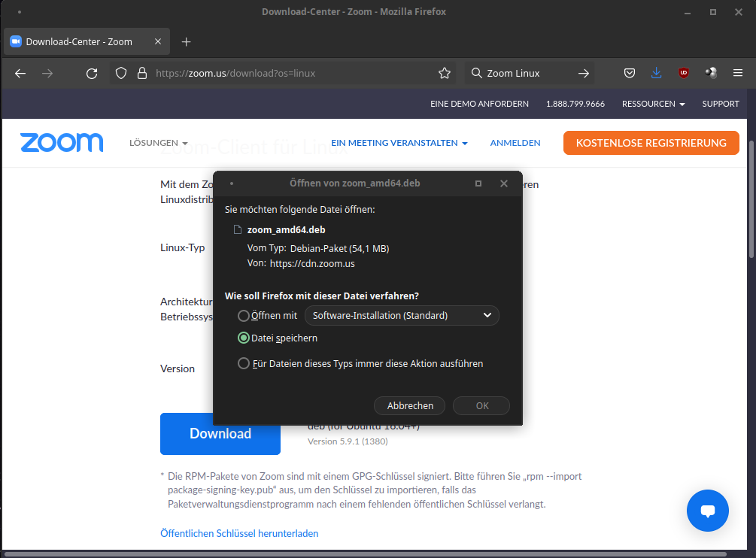The image size is (756, 558).
Task: Open the Firefox hamburger menu
Action: click(738, 73)
